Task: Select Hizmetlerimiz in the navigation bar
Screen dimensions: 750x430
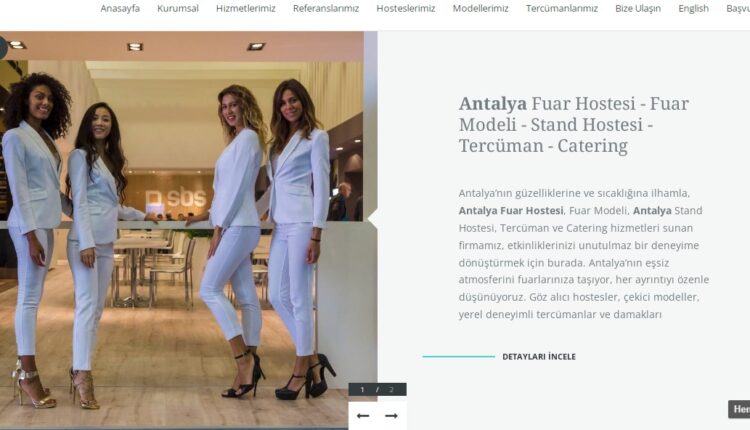Action: 246,9
